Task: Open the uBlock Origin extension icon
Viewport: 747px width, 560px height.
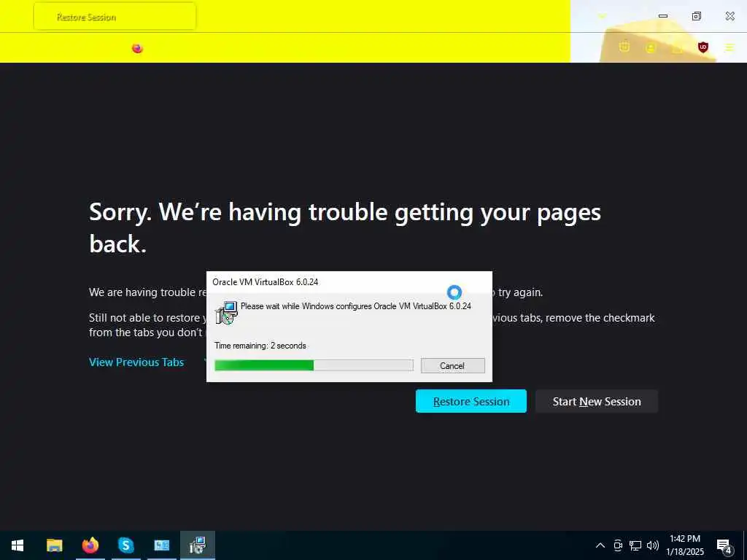Action: (703, 47)
